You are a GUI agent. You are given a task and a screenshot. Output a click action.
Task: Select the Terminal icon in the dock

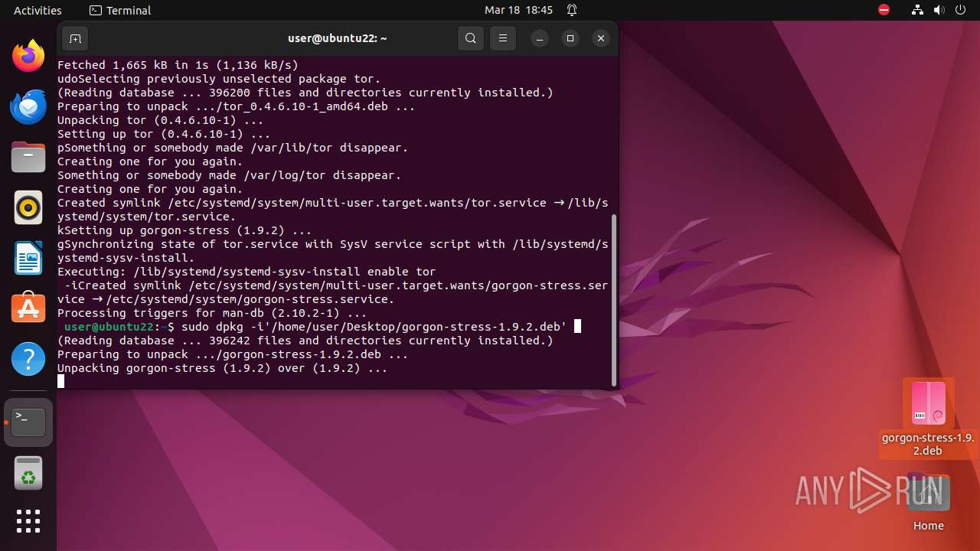point(28,422)
